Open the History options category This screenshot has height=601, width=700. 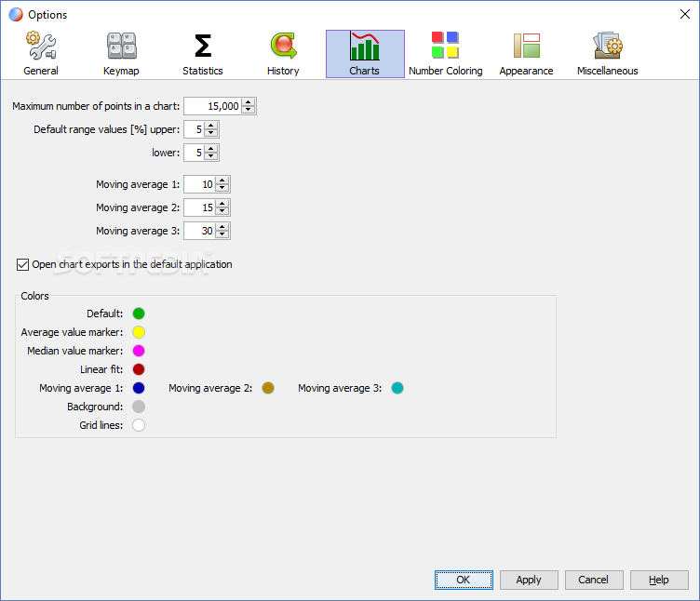283,54
